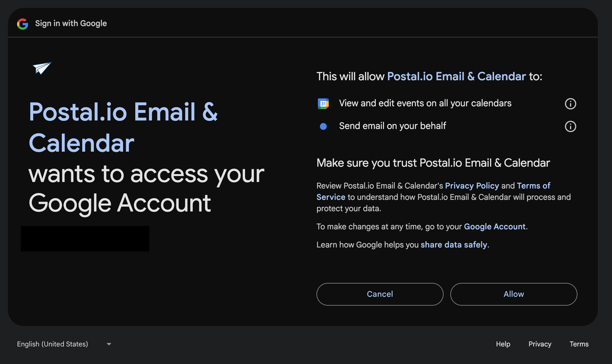Open the share data safely link
The height and width of the screenshot is (364, 612).
[x=454, y=245]
